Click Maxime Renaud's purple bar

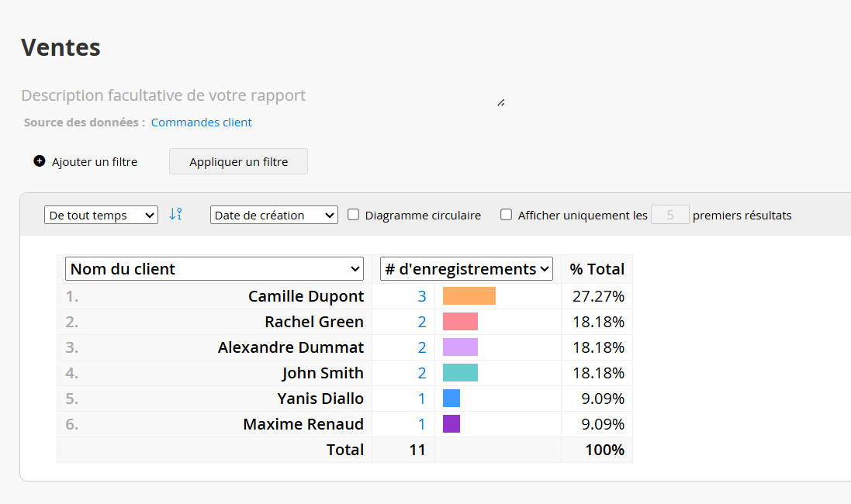[451, 423]
